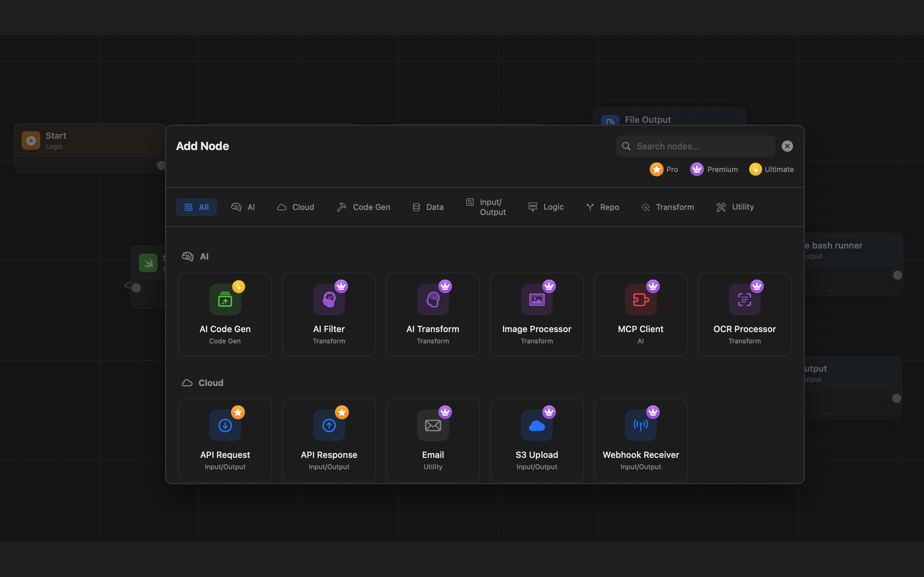The image size is (924, 577).
Task: Open the Image Processor node
Action: (x=536, y=298)
